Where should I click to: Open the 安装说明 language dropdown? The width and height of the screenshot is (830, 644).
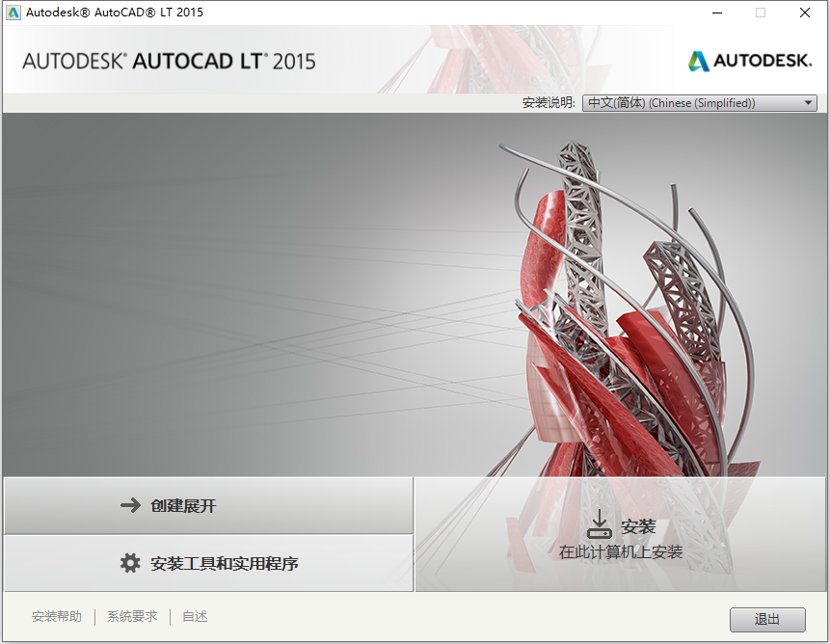click(699, 102)
